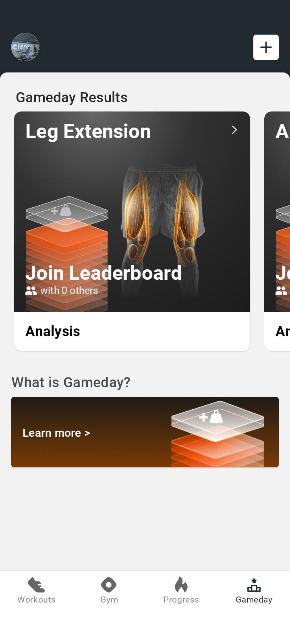Select the partially visible next results card
Screen dimensions: 290x644
[x=277, y=231]
